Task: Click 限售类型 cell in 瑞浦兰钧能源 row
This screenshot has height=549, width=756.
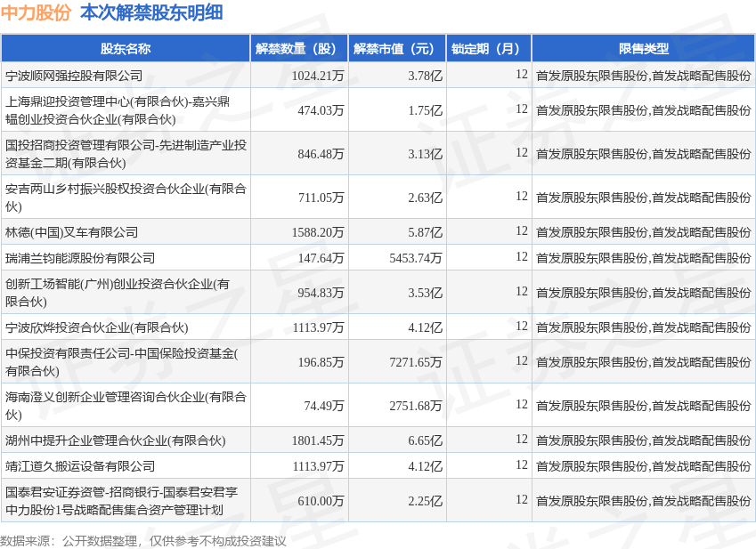Action: click(644, 258)
